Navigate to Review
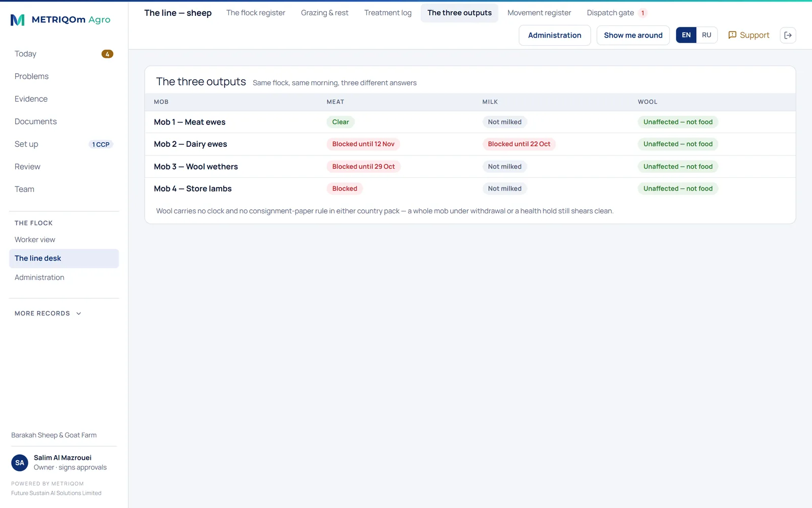This screenshot has width=812, height=508. 64,167
